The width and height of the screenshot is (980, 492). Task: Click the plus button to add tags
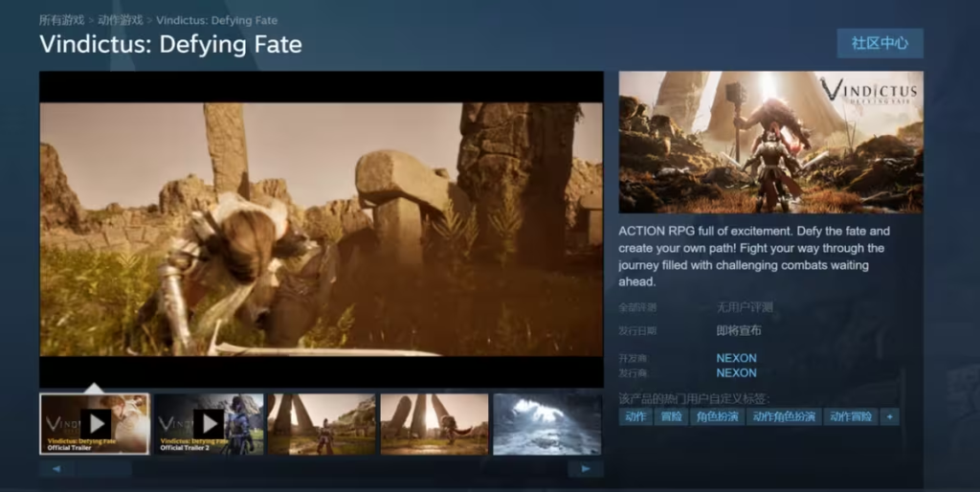[x=890, y=416]
